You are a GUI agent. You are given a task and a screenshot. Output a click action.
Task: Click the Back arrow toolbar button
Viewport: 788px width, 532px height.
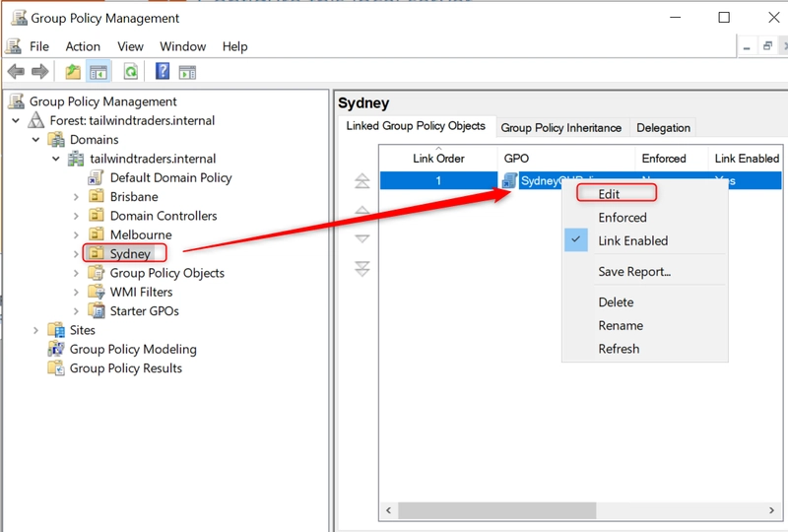point(16,72)
